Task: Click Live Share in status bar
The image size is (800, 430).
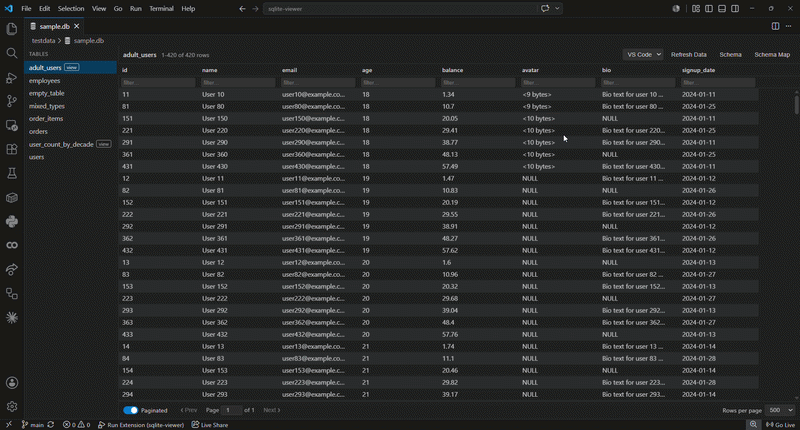Action: (x=210, y=425)
